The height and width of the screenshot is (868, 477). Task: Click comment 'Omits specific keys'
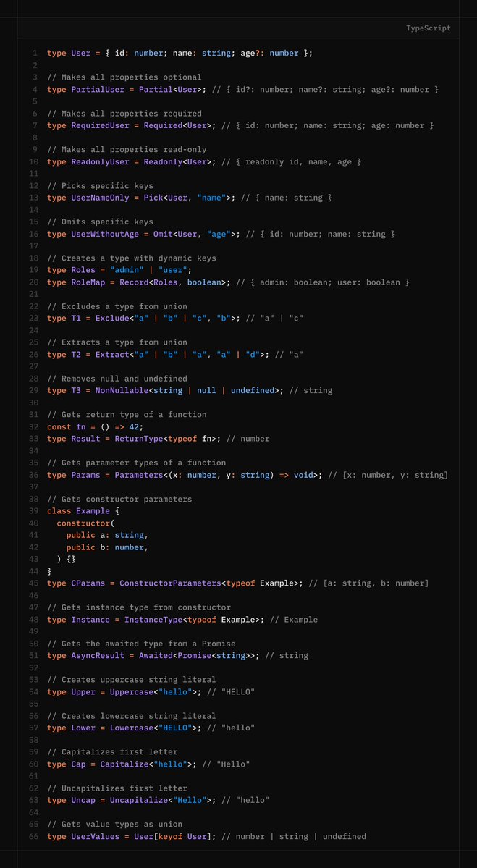[100, 222]
